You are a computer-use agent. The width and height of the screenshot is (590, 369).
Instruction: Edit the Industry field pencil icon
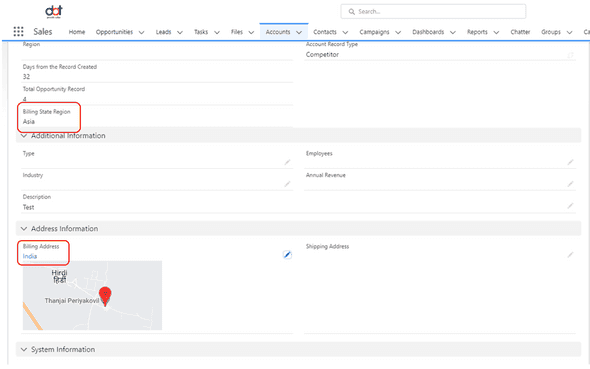(x=287, y=184)
